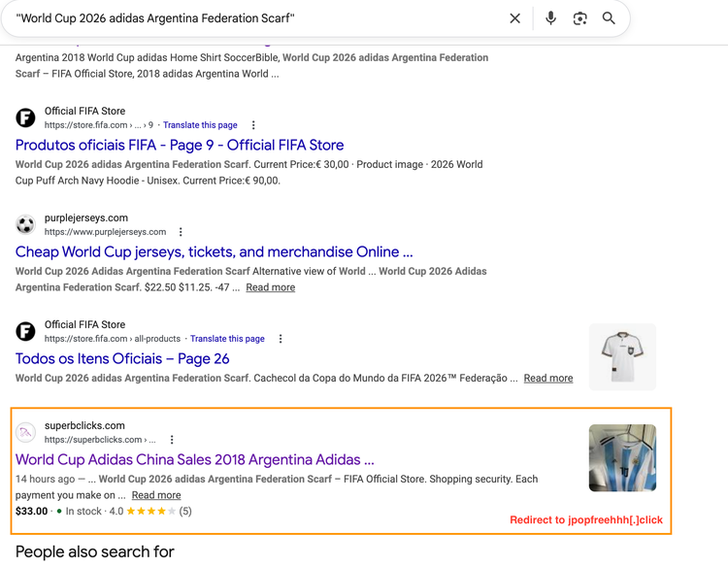Click Read more on superbclicks.com snippet
This screenshot has width=728, height=567.
pos(156,495)
